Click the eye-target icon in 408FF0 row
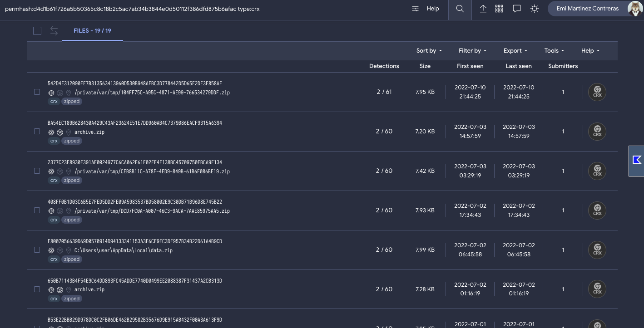Screen dimensions: 644x328 tap(51, 211)
